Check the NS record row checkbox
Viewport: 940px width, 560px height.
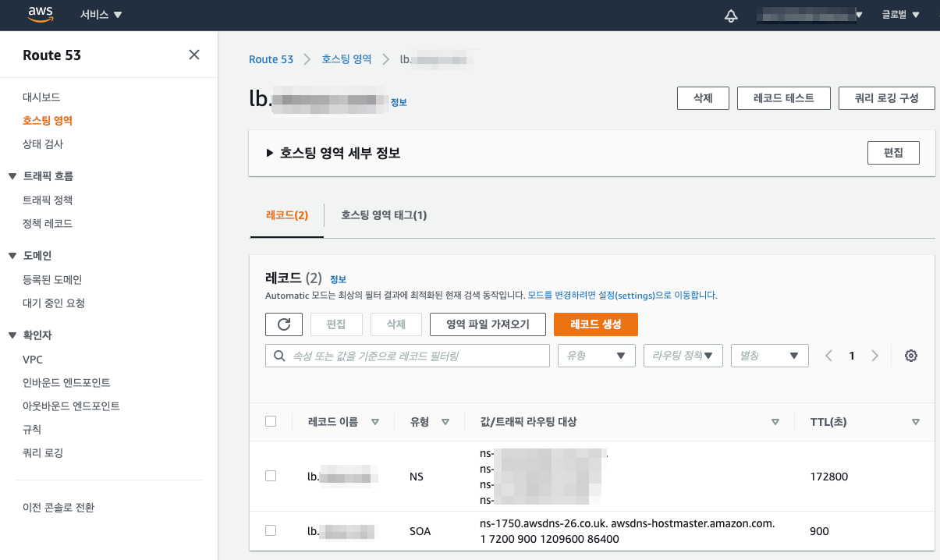click(x=271, y=476)
